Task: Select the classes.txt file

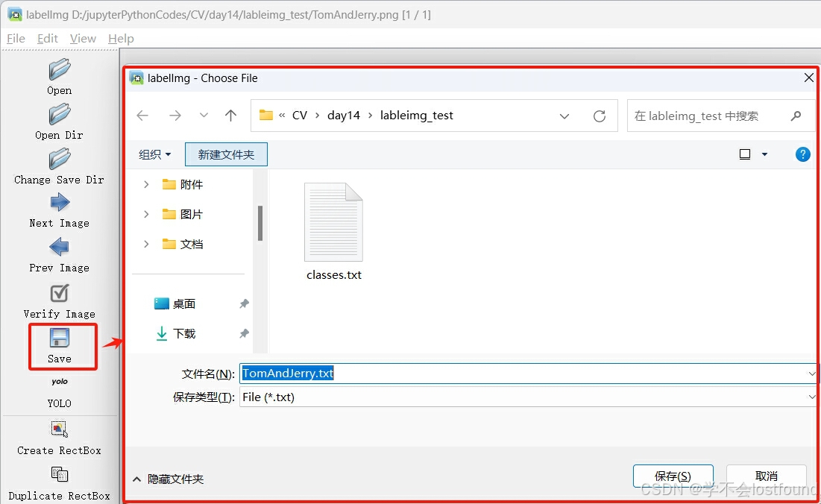Action: [x=333, y=231]
